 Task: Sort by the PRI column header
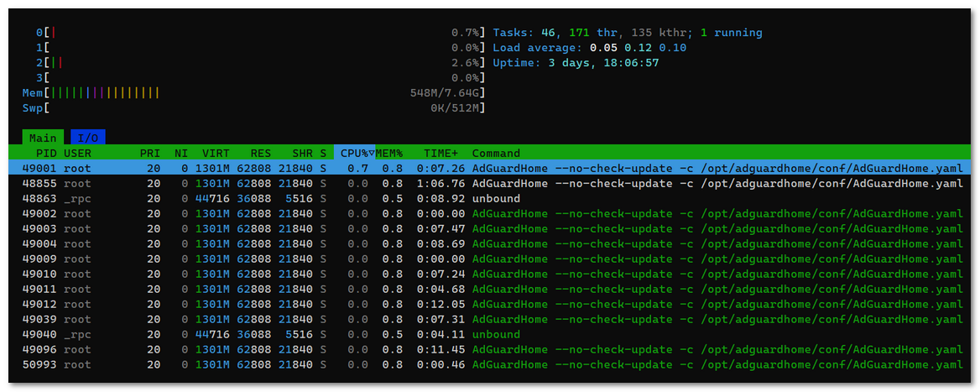pos(150,153)
